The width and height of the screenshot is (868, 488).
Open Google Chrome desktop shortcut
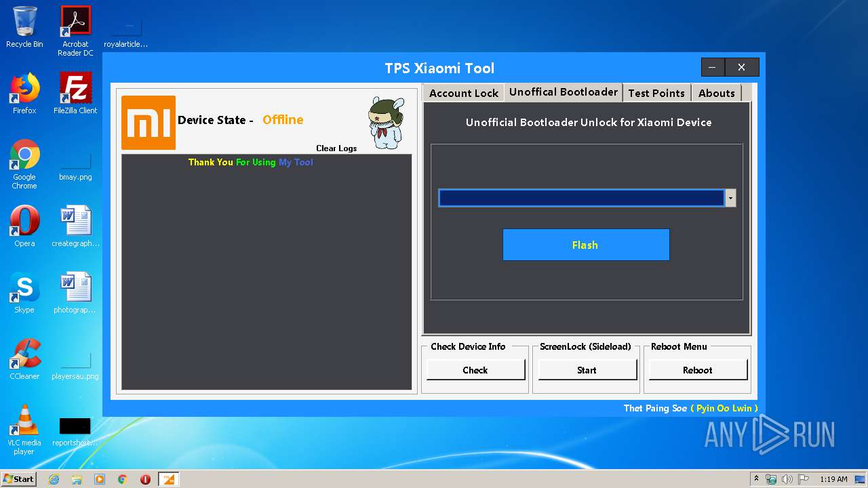24,165
